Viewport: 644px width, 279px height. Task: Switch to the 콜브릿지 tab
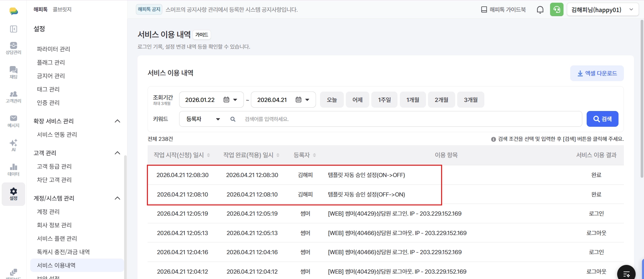pos(62,9)
